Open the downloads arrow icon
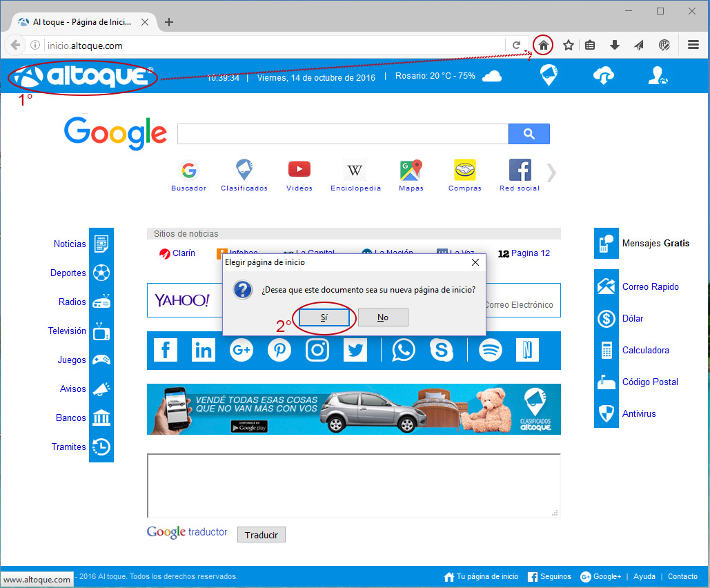 [x=615, y=46]
